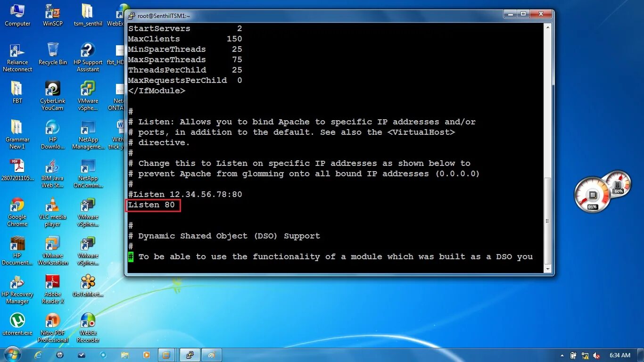
Task: Click the ThreadsPerChild 25 line
Action: pyautogui.click(x=185, y=70)
